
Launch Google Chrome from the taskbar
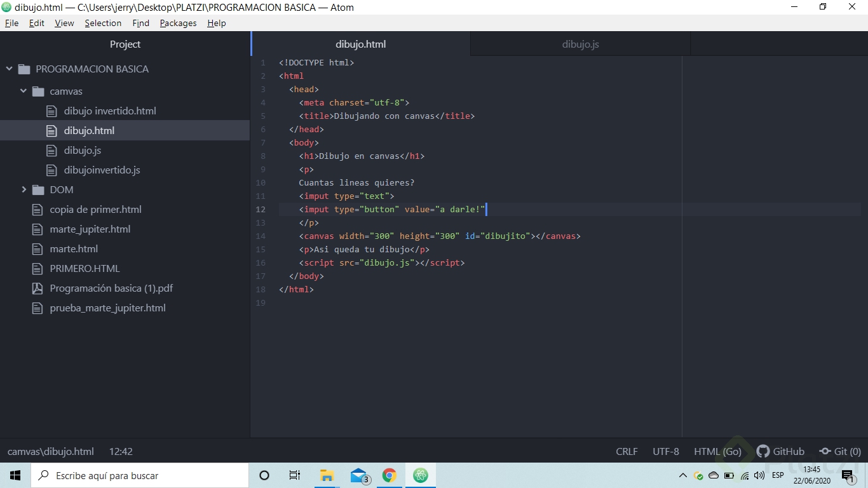(x=390, y=475)
